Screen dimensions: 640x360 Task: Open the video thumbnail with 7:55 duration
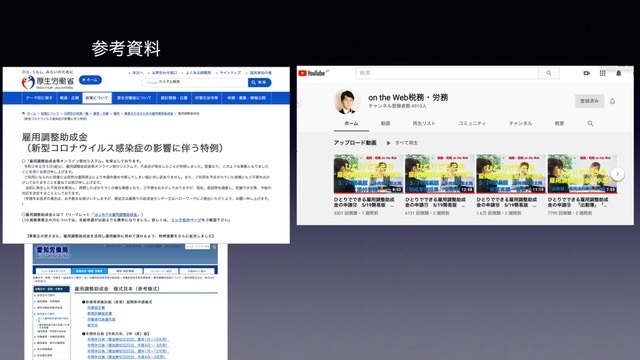[582, 174]
